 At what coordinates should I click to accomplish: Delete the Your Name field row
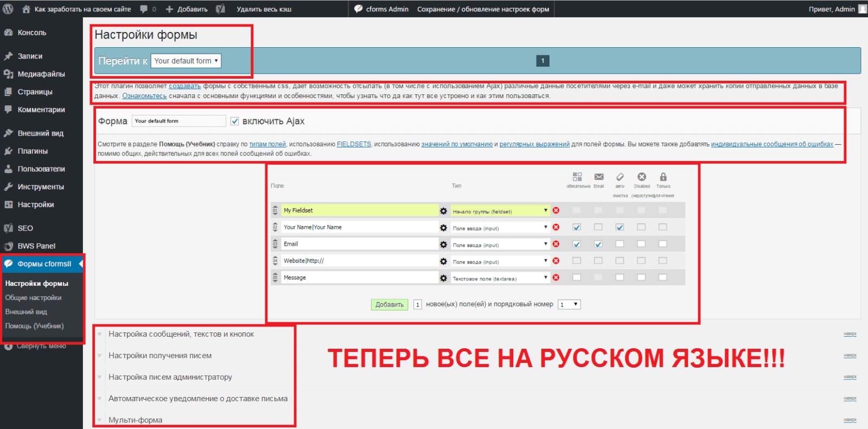pyautogui.click(x=556, y=227)
